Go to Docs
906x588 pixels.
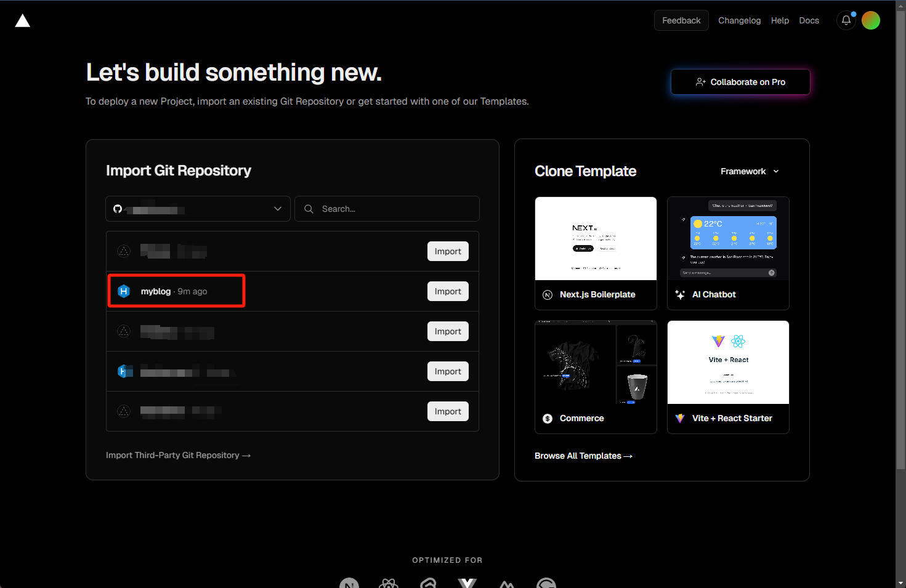point(809,20)
